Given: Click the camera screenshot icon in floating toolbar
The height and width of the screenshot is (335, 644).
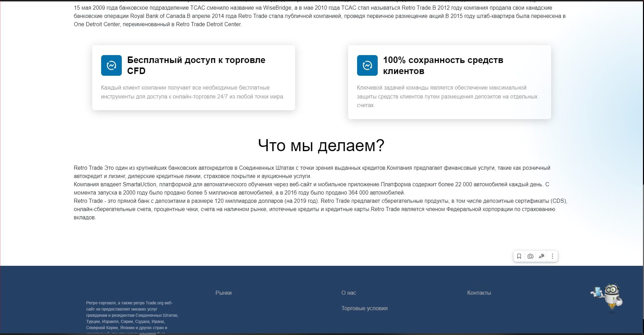Looking at the screenshot, I should (x=530, y=256).
